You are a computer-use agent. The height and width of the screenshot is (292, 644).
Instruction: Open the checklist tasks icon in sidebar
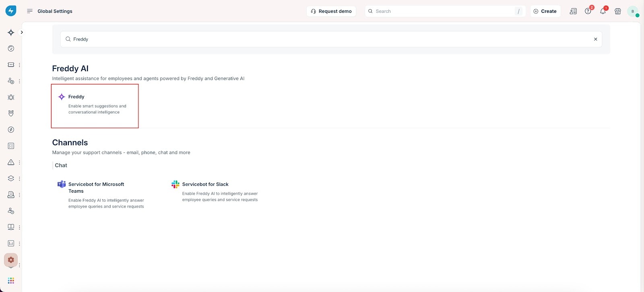11,146
